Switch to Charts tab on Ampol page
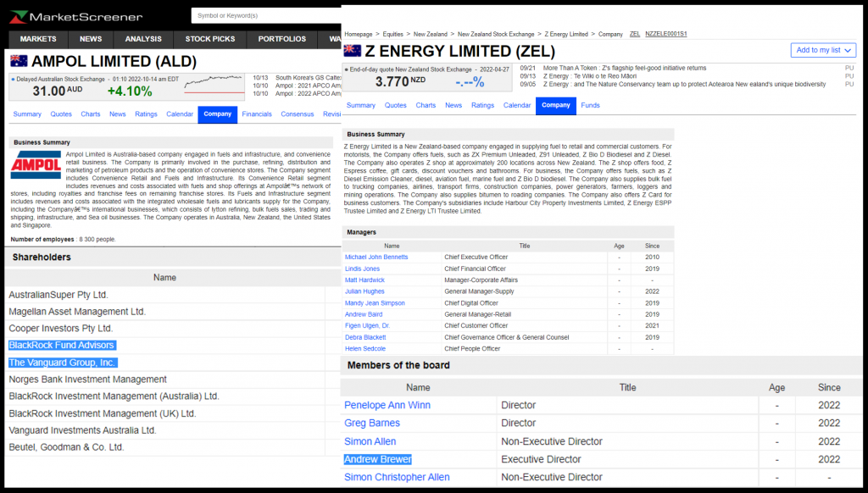 point(91,114)
